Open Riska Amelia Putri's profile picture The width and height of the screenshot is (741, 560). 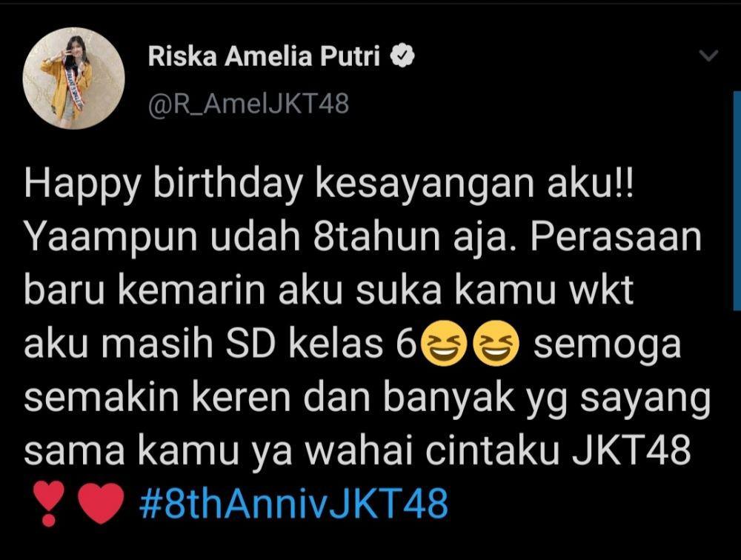(x=73, y=79)
